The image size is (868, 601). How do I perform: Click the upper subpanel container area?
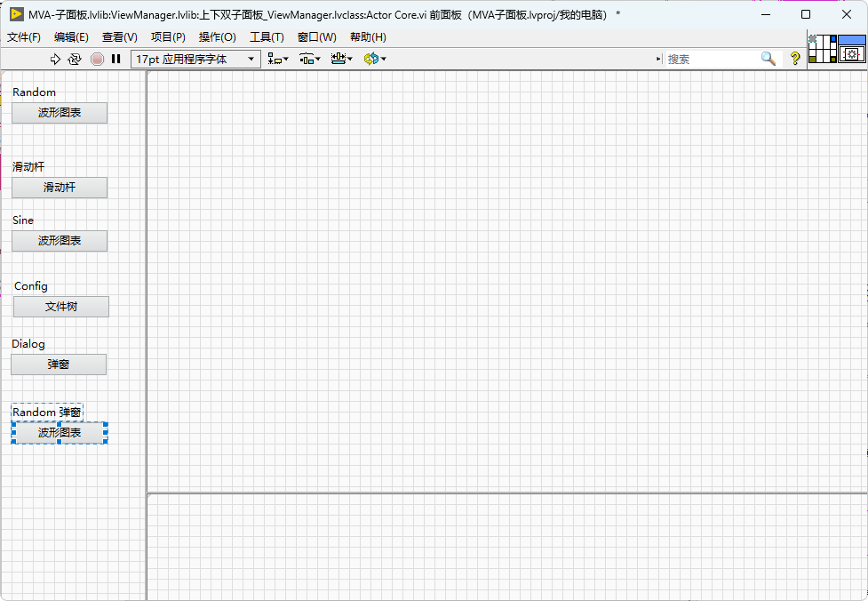pyautogui.click(x=506, y=282)
